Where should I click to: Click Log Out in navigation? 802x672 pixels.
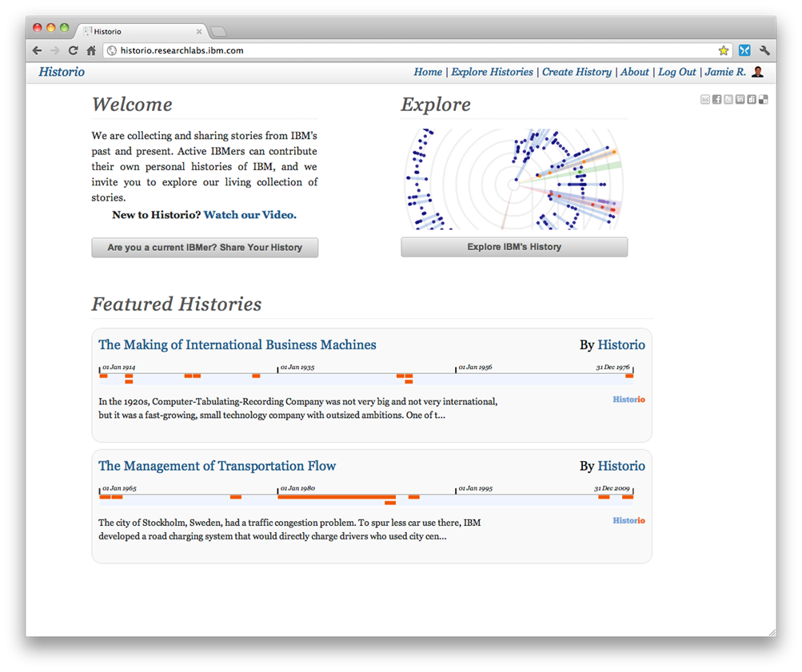coord(677,72)
